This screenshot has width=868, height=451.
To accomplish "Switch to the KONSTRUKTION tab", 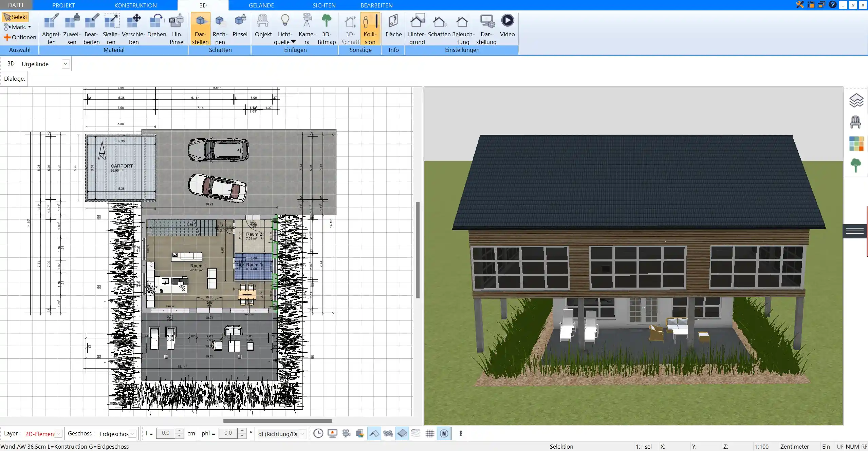I will tap(135, 5).
